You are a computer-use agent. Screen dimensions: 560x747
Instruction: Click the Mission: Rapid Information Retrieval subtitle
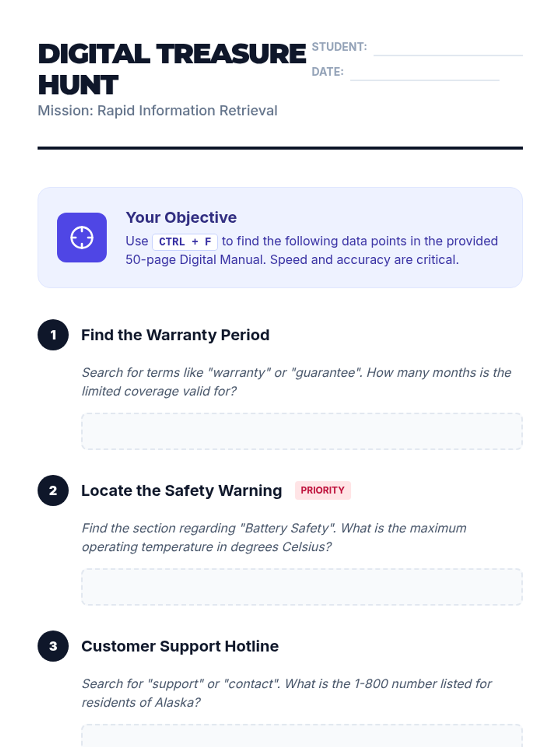[x=158, y=111]
